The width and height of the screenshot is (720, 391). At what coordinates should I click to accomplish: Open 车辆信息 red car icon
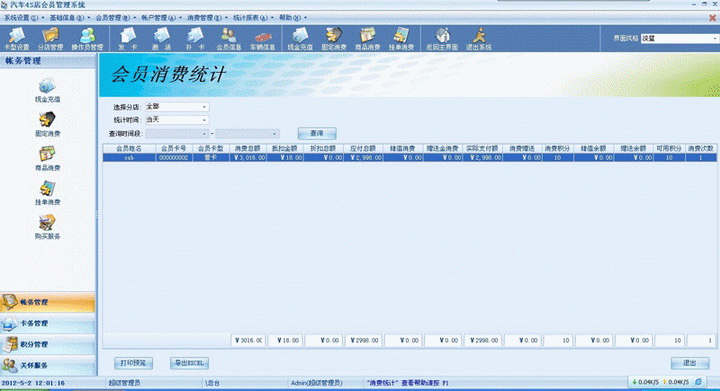coord(263,39)
